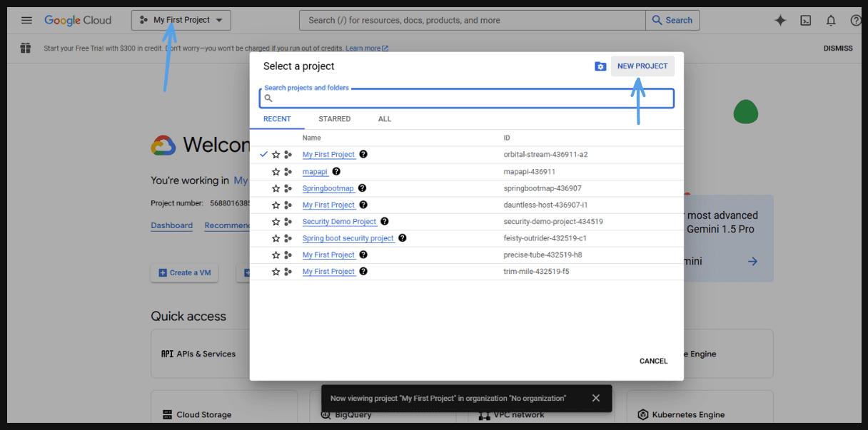
Task: Click the help icon beside Security Demo Project
Action: click(x=385, y=221)
